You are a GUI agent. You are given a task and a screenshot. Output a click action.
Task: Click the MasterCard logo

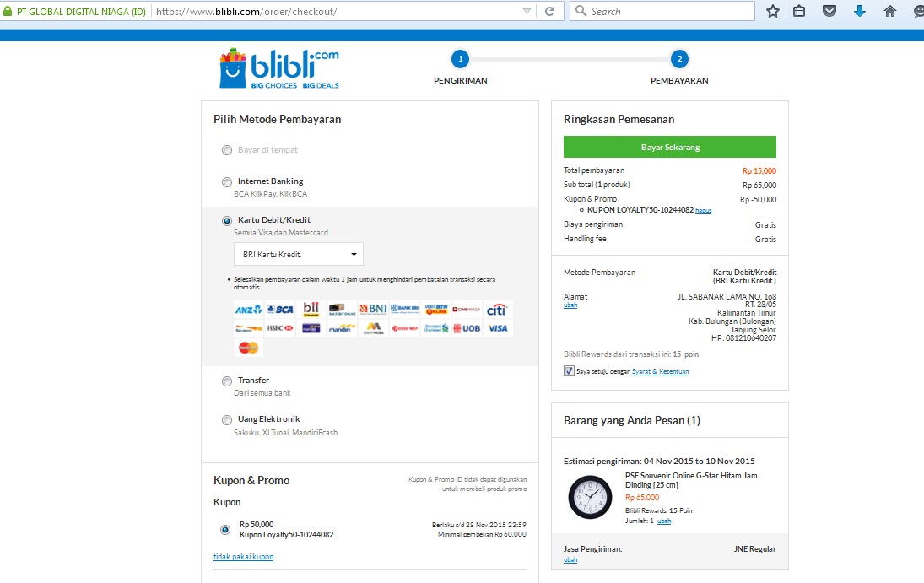click(x=248, y=348)
